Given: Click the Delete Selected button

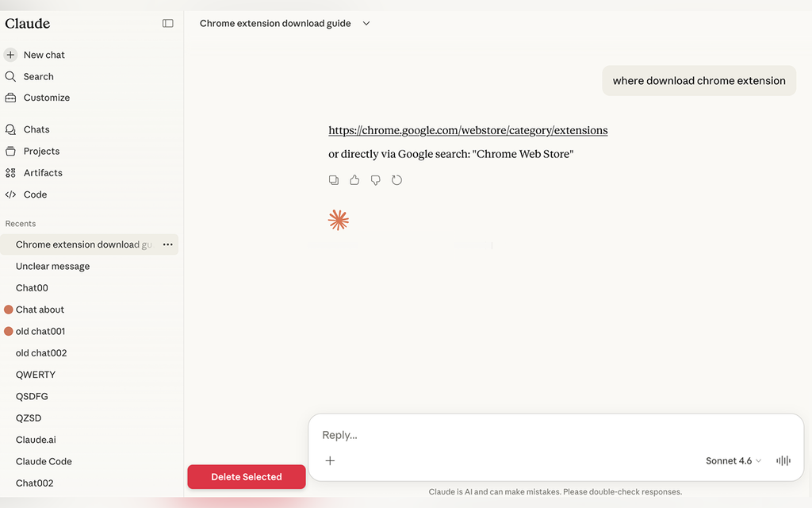Looking at the screenshot, I should tap(247, 477).
